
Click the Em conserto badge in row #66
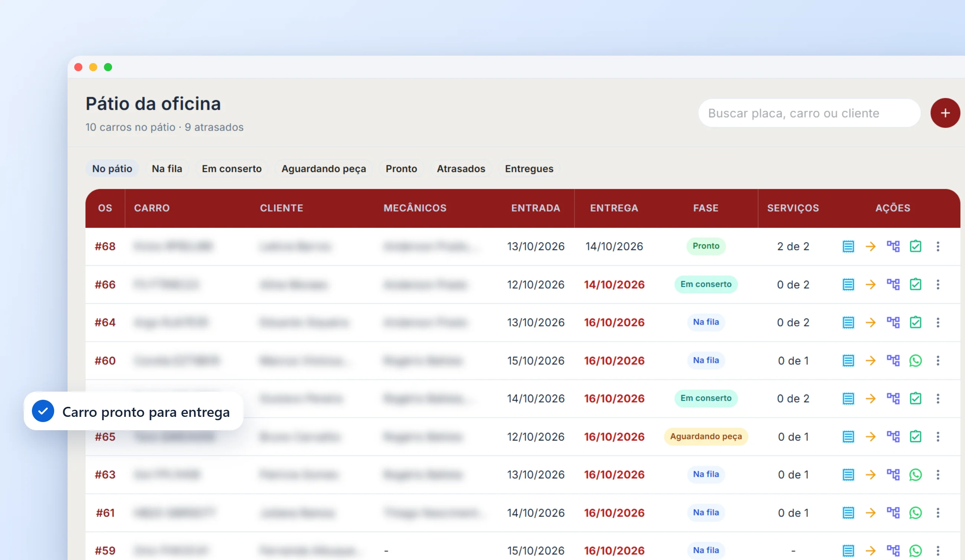pos(706,284)
